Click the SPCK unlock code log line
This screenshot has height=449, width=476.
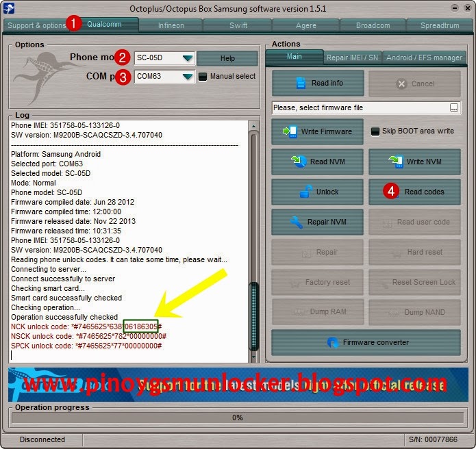coord(86,346)
